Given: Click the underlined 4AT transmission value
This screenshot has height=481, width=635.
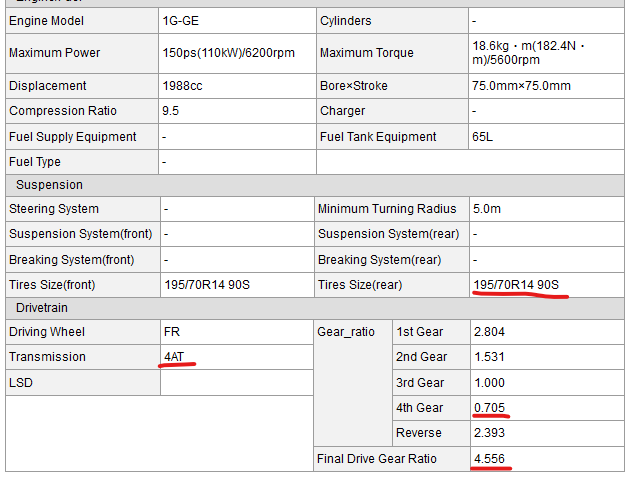Looking at the screenshot, I should (x=176, y=357).
